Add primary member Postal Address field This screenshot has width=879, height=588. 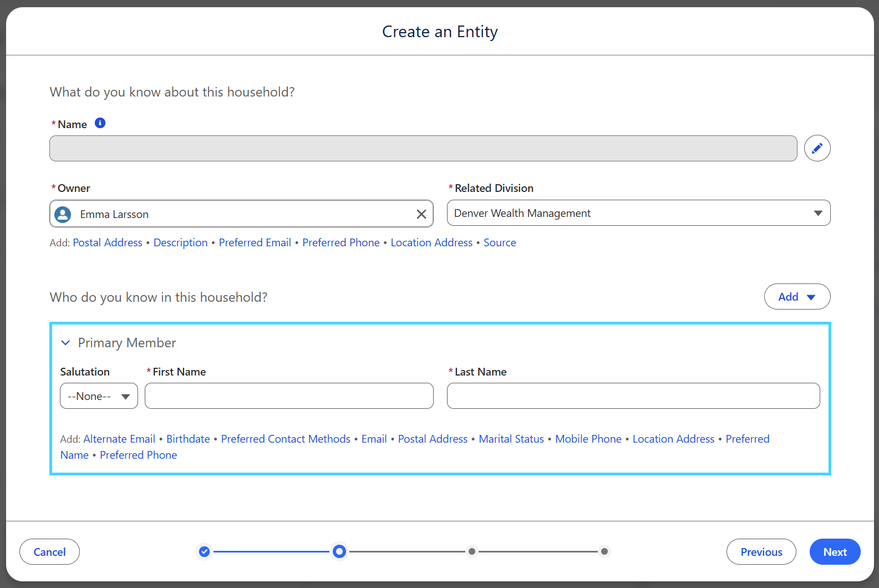tap(433, 439)
